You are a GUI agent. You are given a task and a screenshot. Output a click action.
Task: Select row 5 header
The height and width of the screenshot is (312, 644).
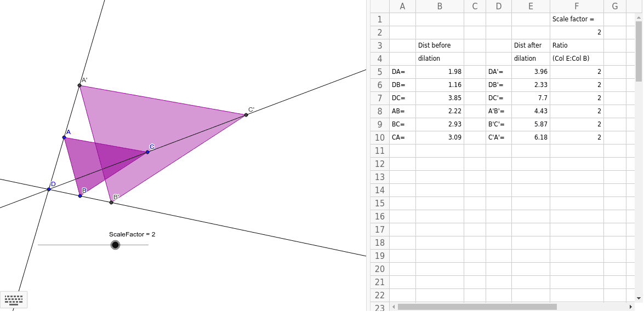[379, 72]
